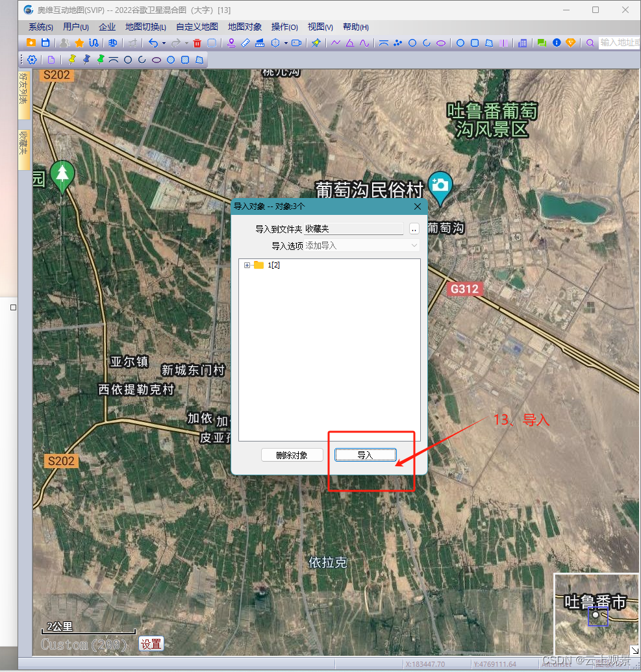The width and height of the screenshot is (641, 672).
Task: Open the 操作(O) menu
Action: [284, 27]
